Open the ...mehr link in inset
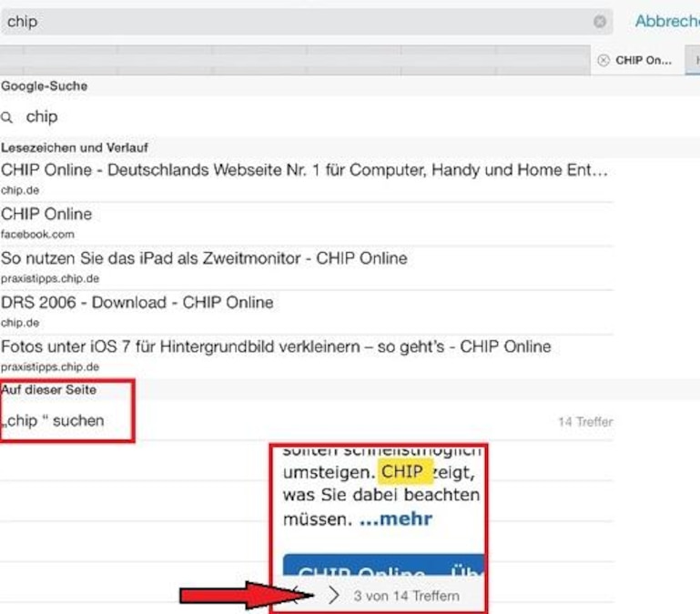Viewport: 700px width, 614px height. click(x=396, y=519)
